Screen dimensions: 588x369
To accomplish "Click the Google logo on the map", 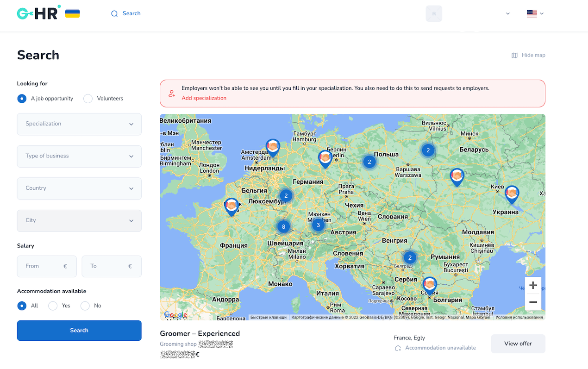I will (175, 315).
